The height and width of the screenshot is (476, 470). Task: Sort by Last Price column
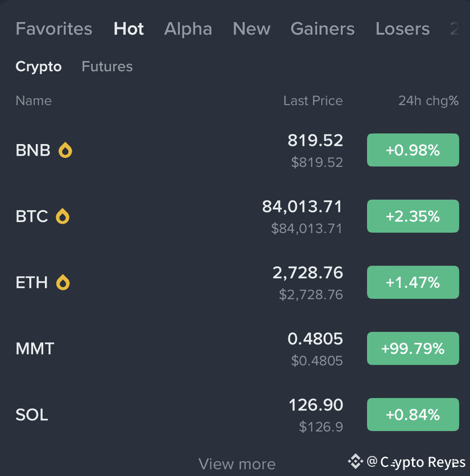(x=313, y=101)
